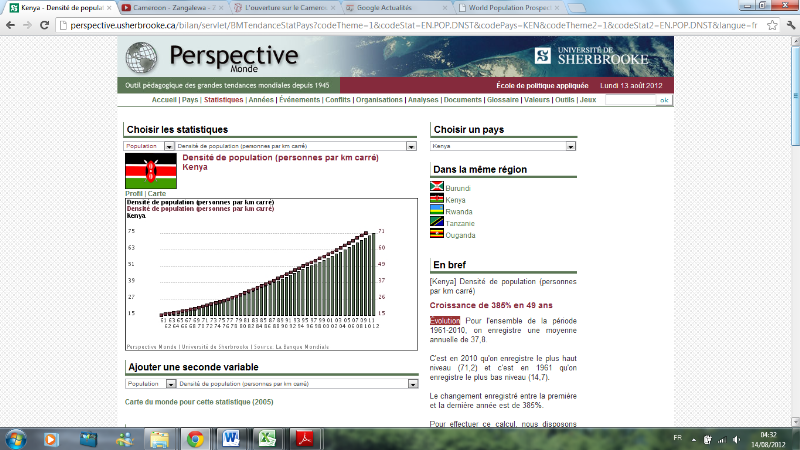Open Microsoft Word from taskbar
The height and width of the screenshot is (450, 800).
231,439
